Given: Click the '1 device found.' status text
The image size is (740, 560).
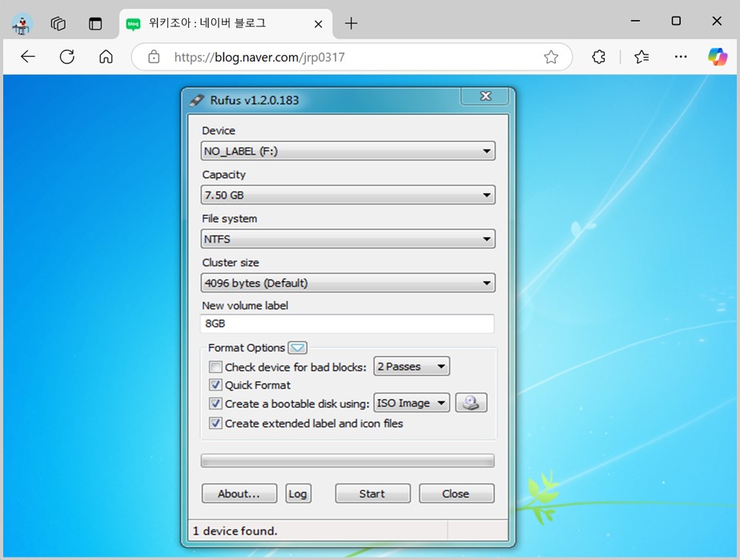Looking at the screenshot, I should tap(235, 531).
